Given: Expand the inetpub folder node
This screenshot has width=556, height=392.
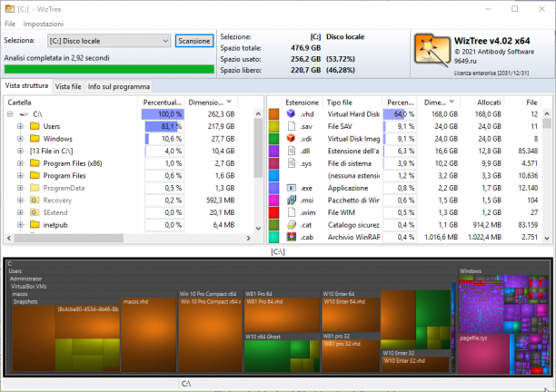Looking at the screenshot, I should 20,224.
